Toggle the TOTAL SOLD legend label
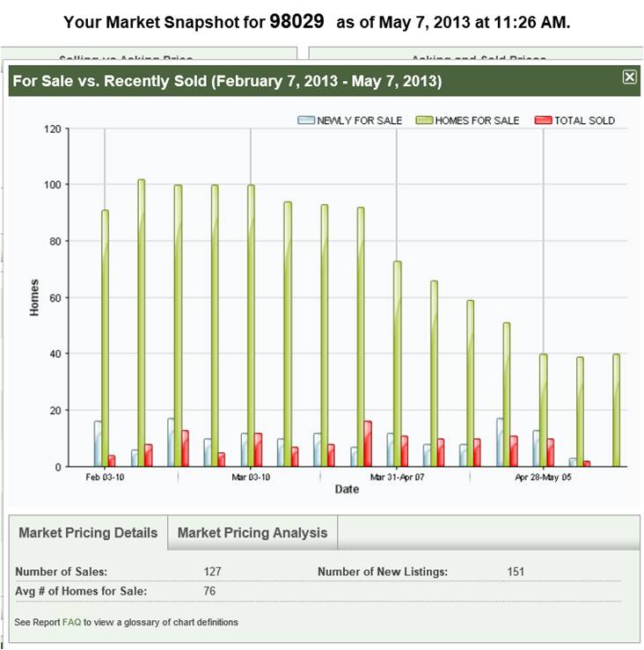The width and height of the screenshot is (644, 650). pyautogui.click(x=584, y=121)
